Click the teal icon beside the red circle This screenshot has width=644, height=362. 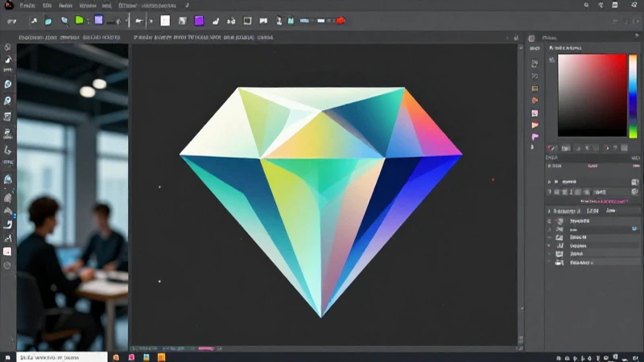pos(291,21)
